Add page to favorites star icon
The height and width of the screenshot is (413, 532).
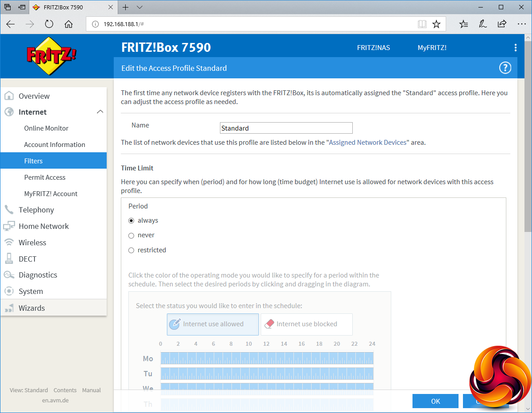point(436,24)
